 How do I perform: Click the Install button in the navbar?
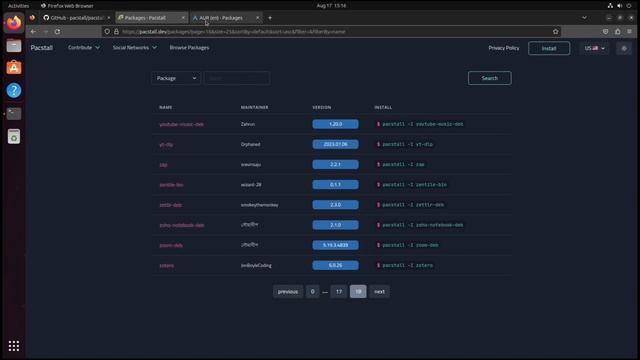coord(549,48)
